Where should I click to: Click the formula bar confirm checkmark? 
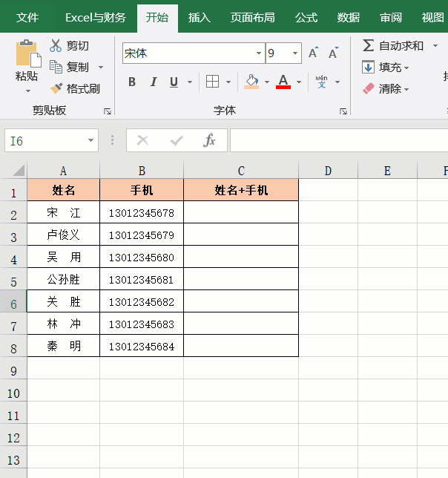tap(177, 140)
